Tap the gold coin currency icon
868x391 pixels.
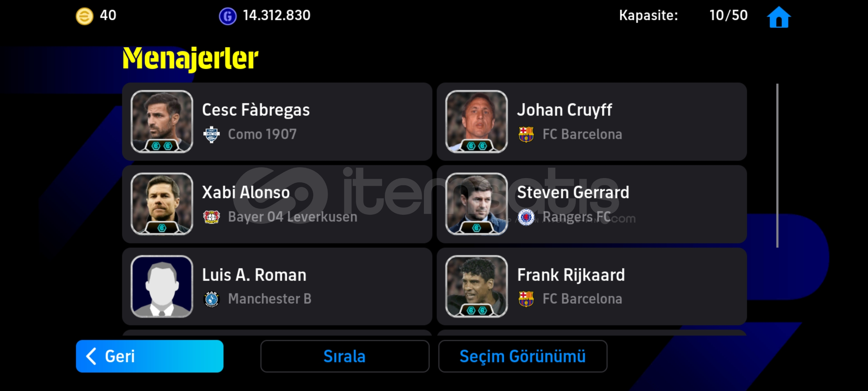(84, 16)
